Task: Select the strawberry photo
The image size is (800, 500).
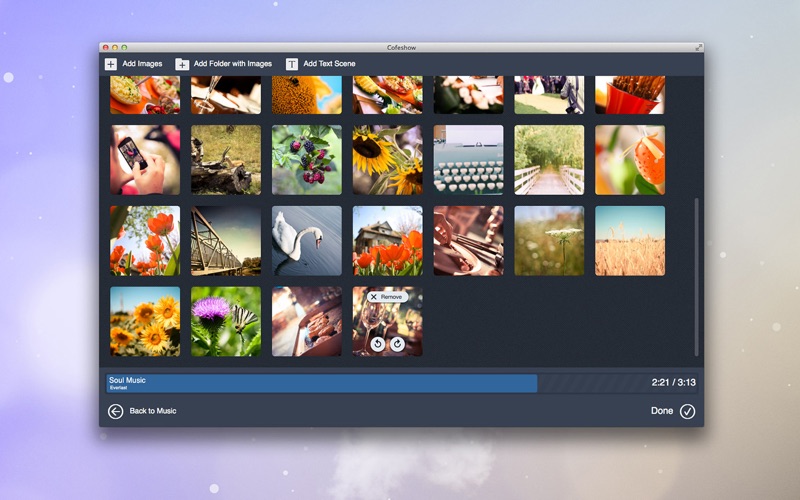Action: pyautogui.click(x=630, y=160)
